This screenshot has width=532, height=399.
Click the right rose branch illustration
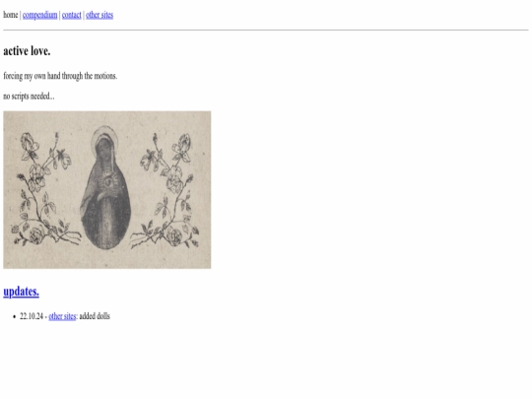(x=166, y=190)
